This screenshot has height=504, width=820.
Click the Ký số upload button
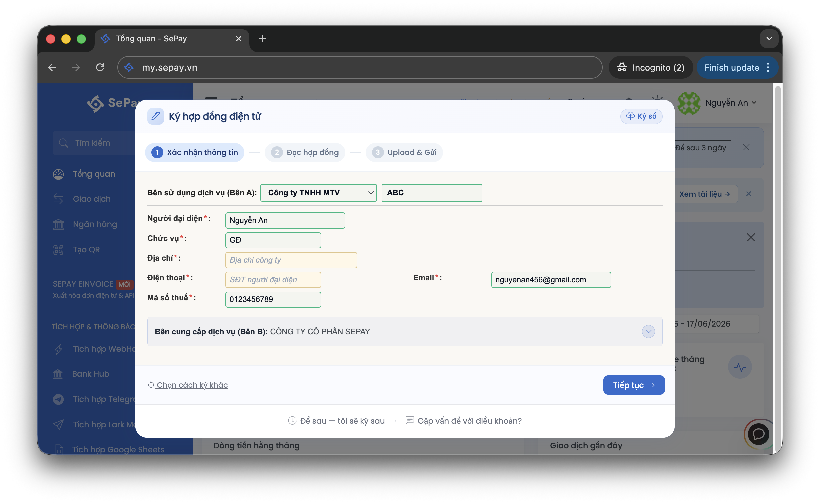[x=641, y=116]
